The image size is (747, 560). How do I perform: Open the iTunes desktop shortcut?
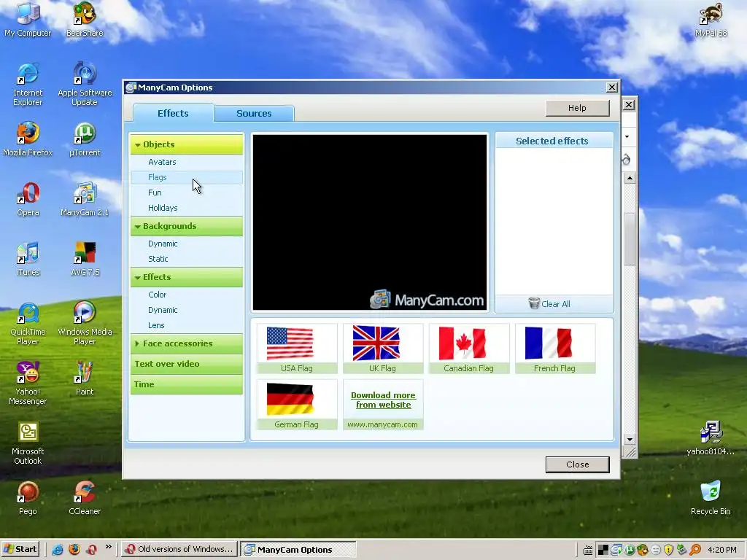click(x=28, y=259)
